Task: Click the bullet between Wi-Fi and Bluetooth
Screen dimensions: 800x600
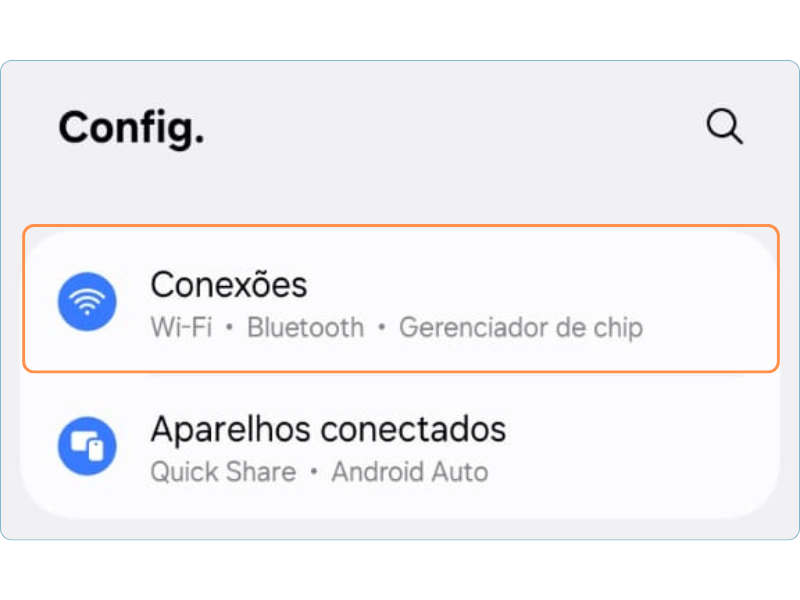Action: [x=230, y=328]
